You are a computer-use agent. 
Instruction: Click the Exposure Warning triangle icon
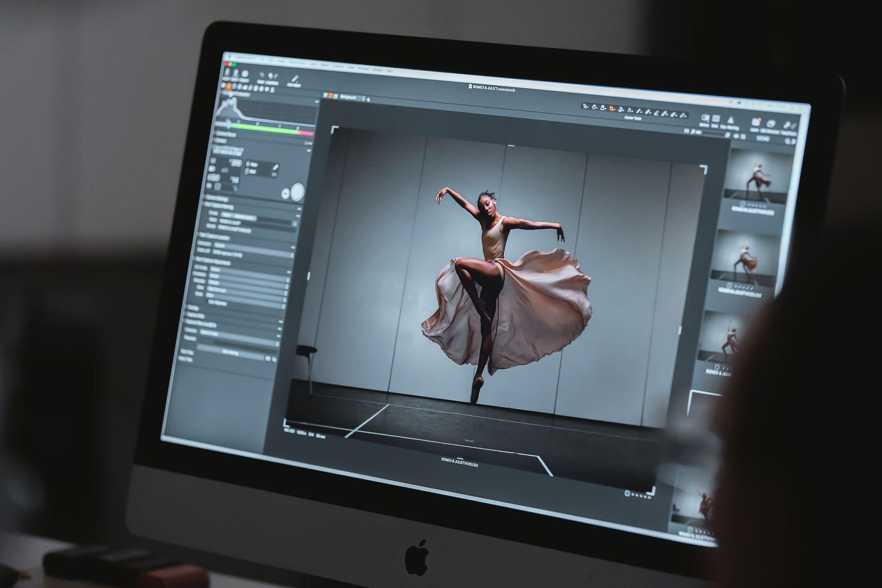click(x=730, y=119)
